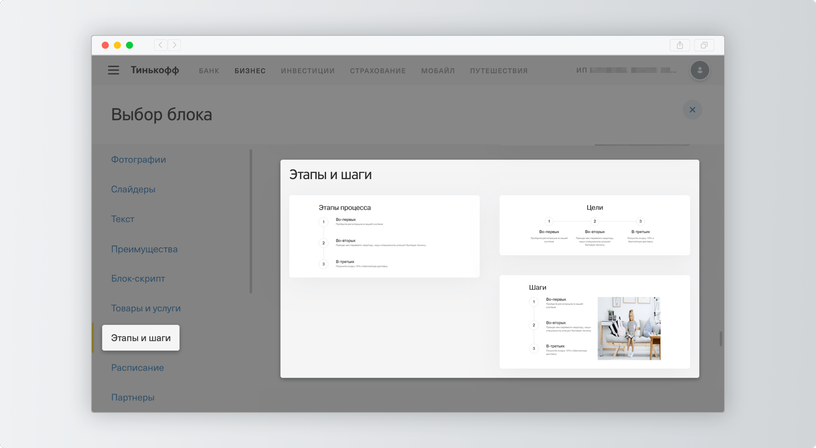
Task: Select the Товары и услуги category
Action: click(x=146, y=309)
